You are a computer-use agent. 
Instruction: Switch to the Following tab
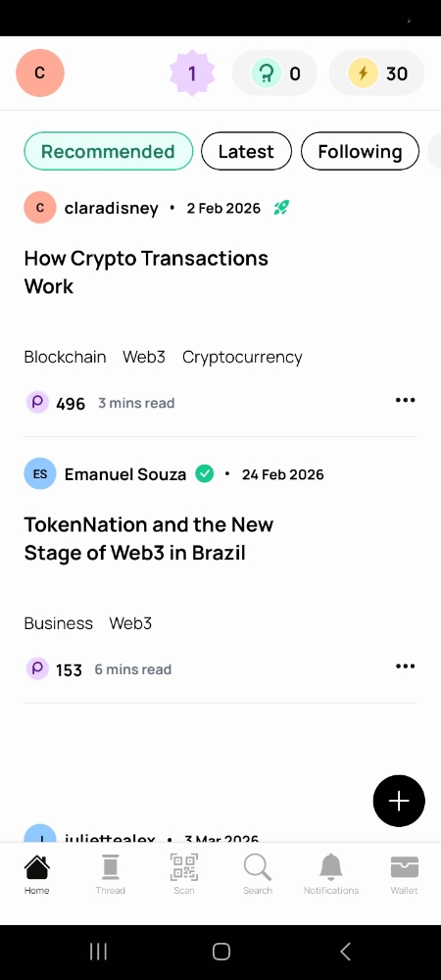tap(360, 151)
